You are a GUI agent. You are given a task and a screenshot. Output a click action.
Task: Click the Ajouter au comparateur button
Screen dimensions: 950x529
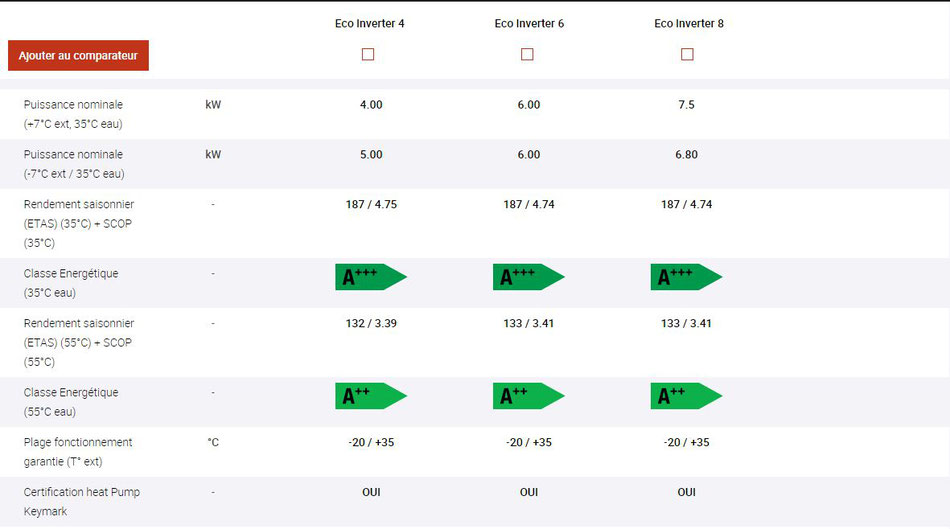coord(78,56)
